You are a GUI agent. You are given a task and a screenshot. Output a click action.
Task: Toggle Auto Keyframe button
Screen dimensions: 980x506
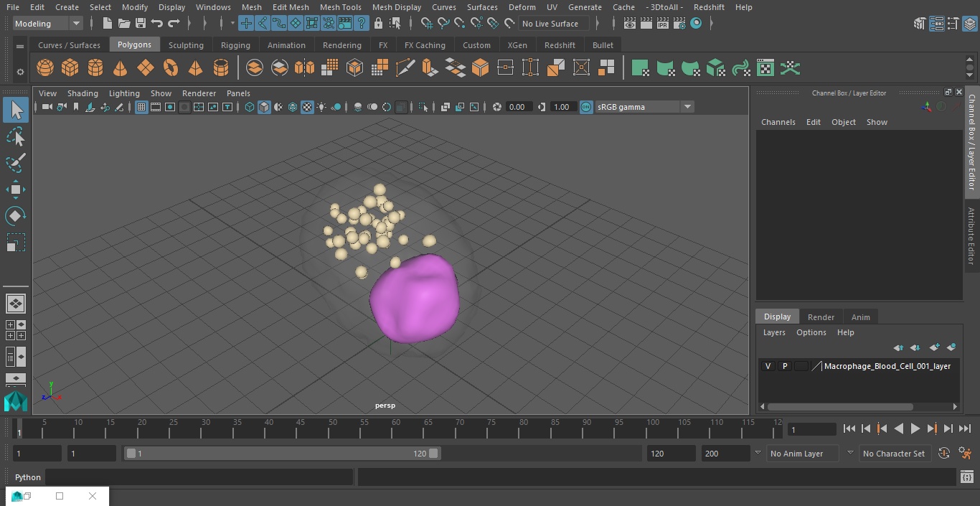coord(944,453)
